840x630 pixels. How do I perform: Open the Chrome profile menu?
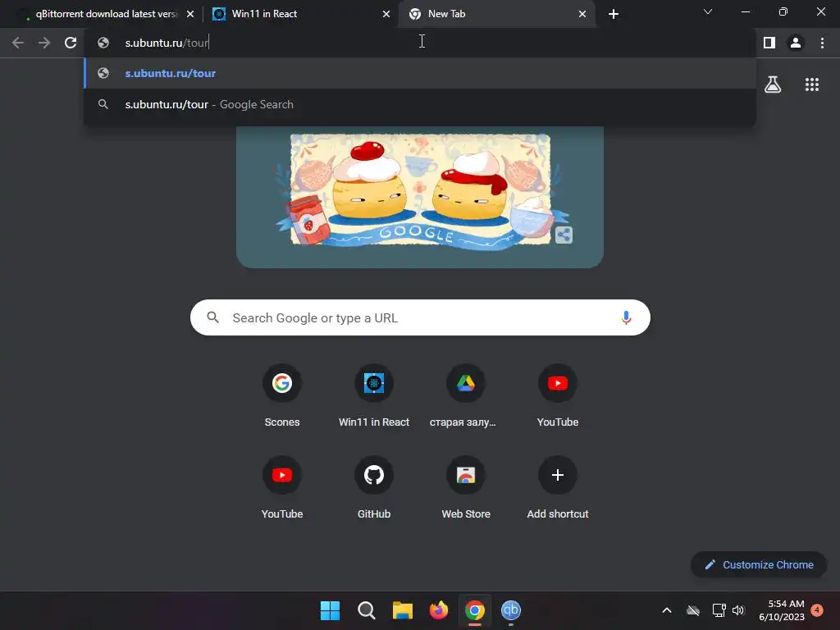[x=796, y=43]
